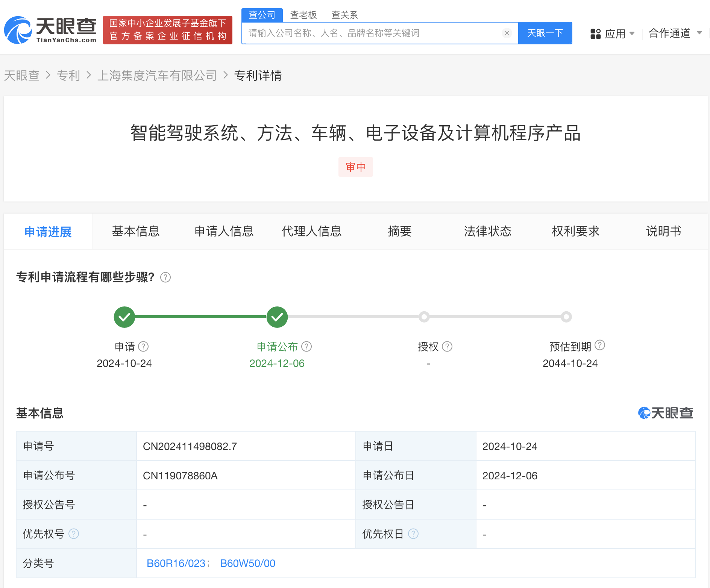Switch search mode to 查老板
The width and height of the screenshot is (710, 588).
coord(303,15)
